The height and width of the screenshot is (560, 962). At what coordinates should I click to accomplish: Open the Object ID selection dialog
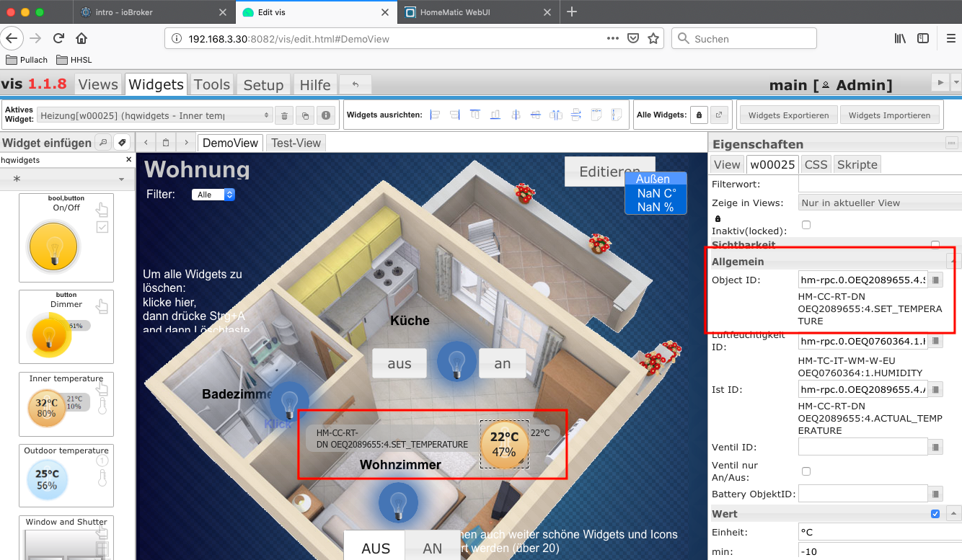(935, 280)
